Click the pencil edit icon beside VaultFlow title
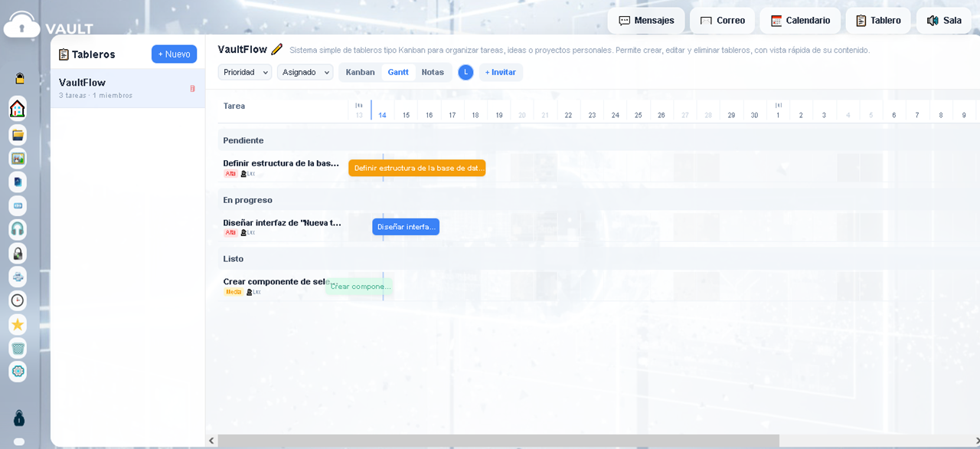 pyautogui.click(x=277, y=49)
